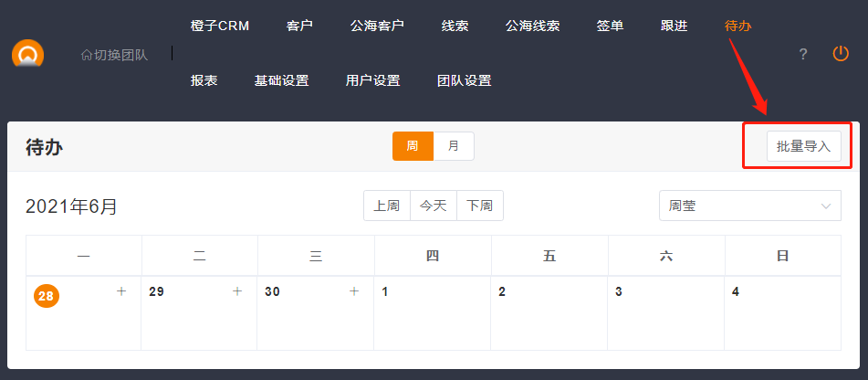Add a to-do on day 28 with plus icon

(x=121, y=291)
